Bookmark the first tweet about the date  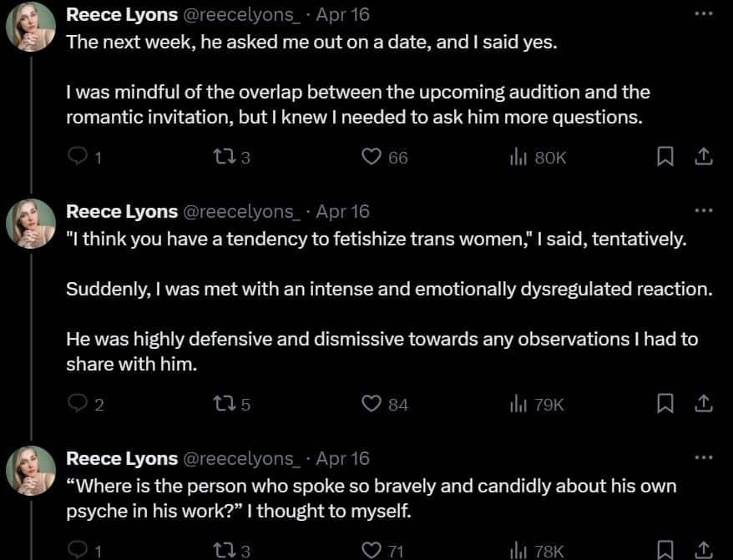pyautogui.click(x=665, y=157)
